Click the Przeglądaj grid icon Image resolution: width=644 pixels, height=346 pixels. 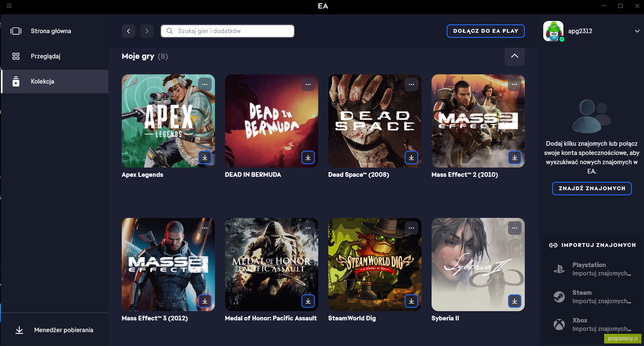(16, 56)
